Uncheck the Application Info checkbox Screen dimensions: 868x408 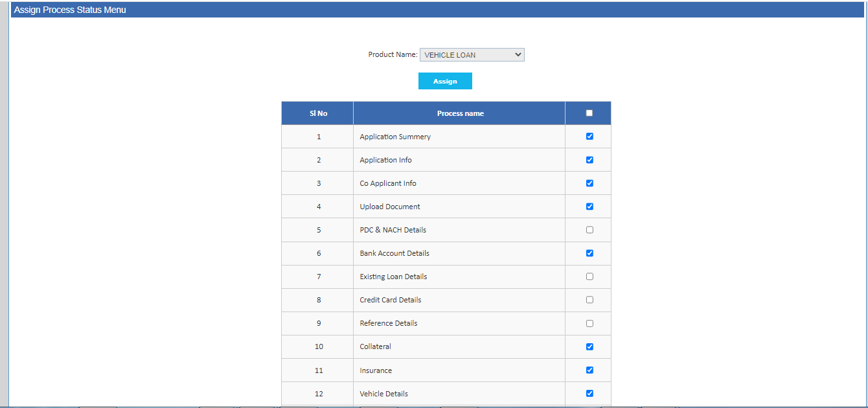point(589,160)
